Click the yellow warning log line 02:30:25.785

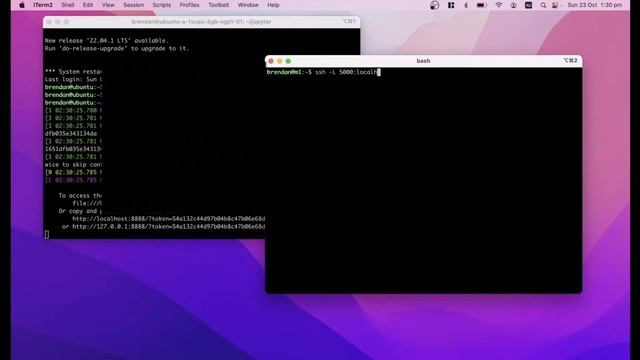[x=73, y=173]
